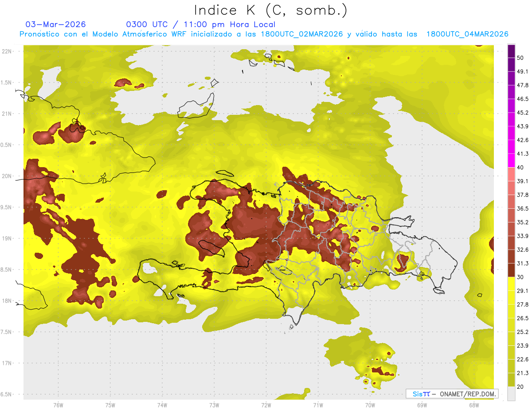Click the colorbar value '37.8'

click(x=522, y=195)
